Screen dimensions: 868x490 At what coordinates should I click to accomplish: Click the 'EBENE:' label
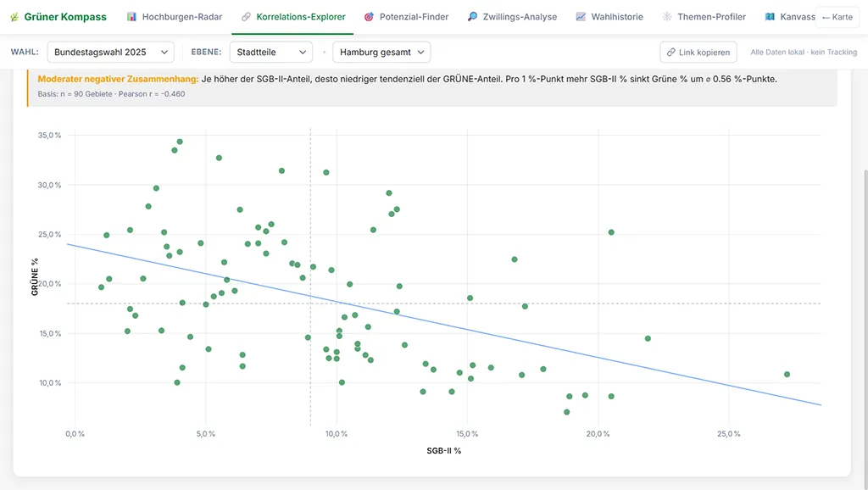(x=206, y=52)
